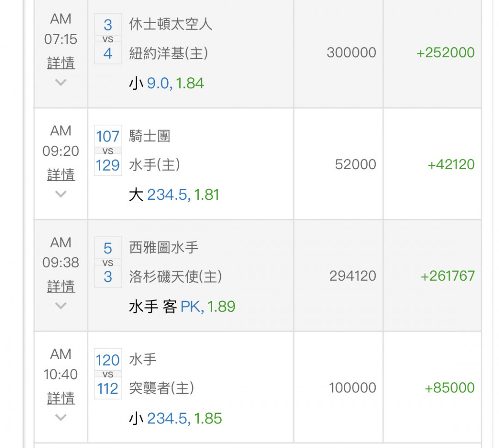
Task: Click team name 突襲者(主)
Action: pos(162,388)
